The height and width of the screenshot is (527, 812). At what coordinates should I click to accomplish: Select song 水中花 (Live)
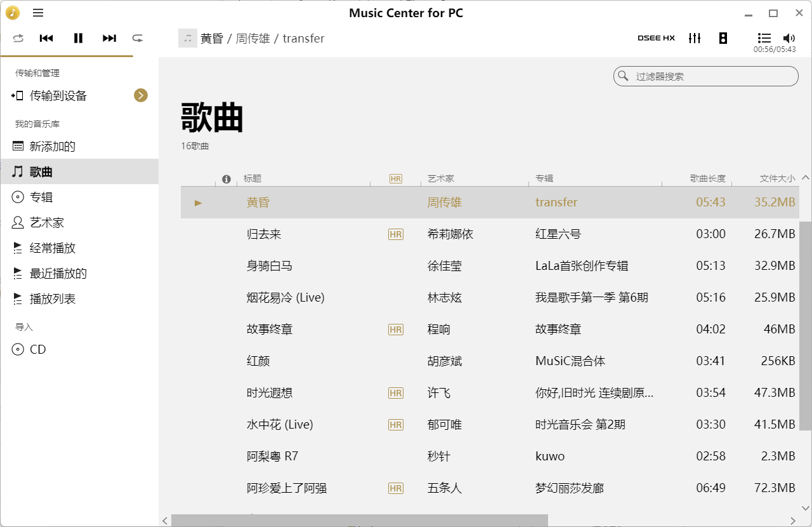[x=280, y=425]
